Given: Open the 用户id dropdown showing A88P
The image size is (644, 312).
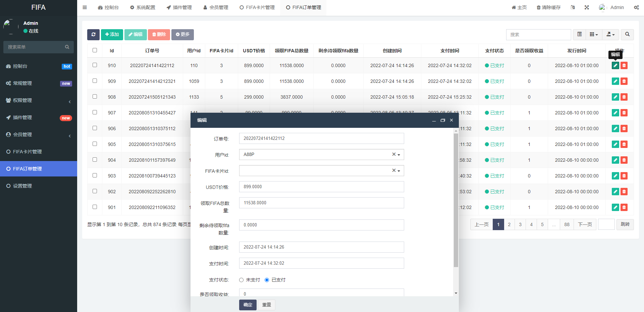Looking at the screenshot, I should pos(321,155).
